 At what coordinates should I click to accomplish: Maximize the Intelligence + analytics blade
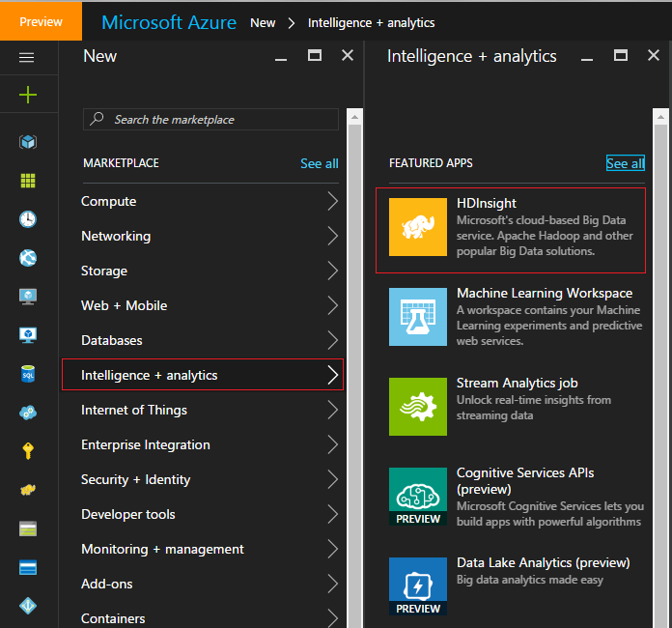pyautogui.click(x=621, y=55)
